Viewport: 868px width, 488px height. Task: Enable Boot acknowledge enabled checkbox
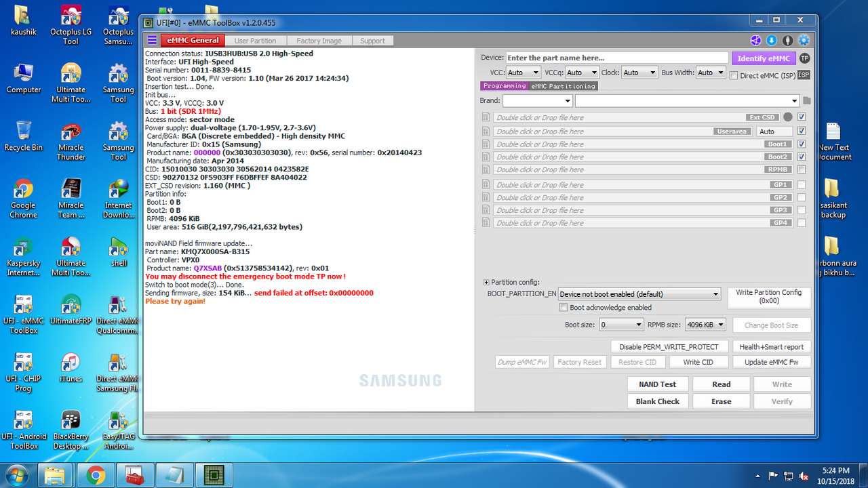pos(563,308)
